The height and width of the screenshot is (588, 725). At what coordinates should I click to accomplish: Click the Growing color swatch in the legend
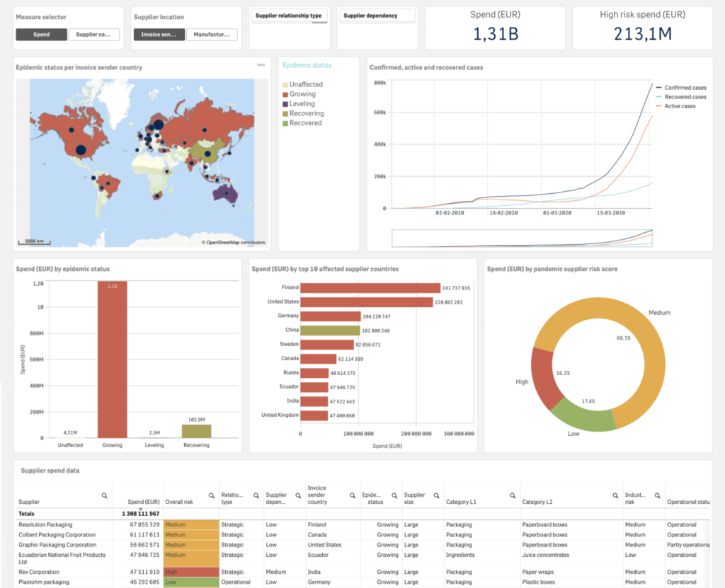pyautogui.click(x=285, y=94)
